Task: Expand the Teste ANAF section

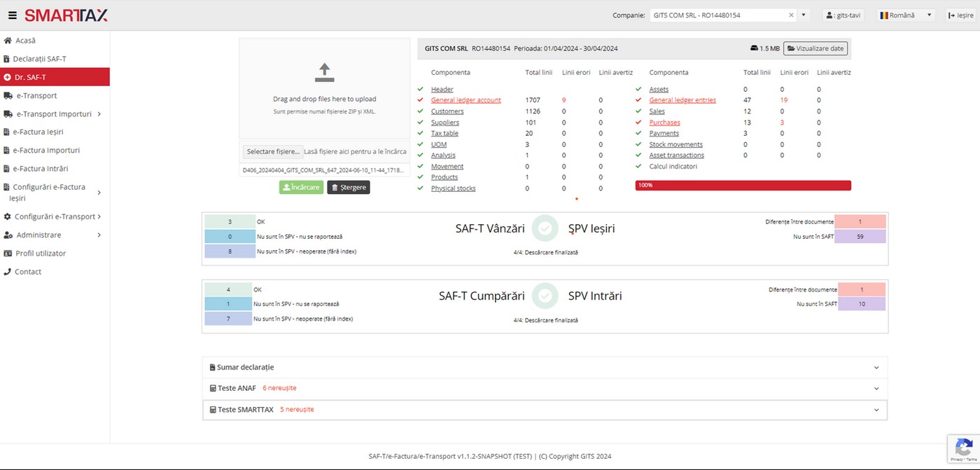Action: 876,388
